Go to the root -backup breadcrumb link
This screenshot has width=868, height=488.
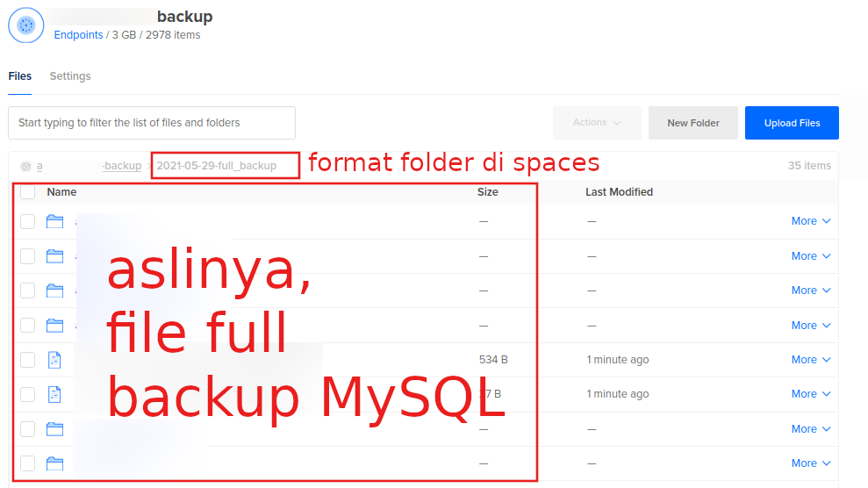[122, 165]
